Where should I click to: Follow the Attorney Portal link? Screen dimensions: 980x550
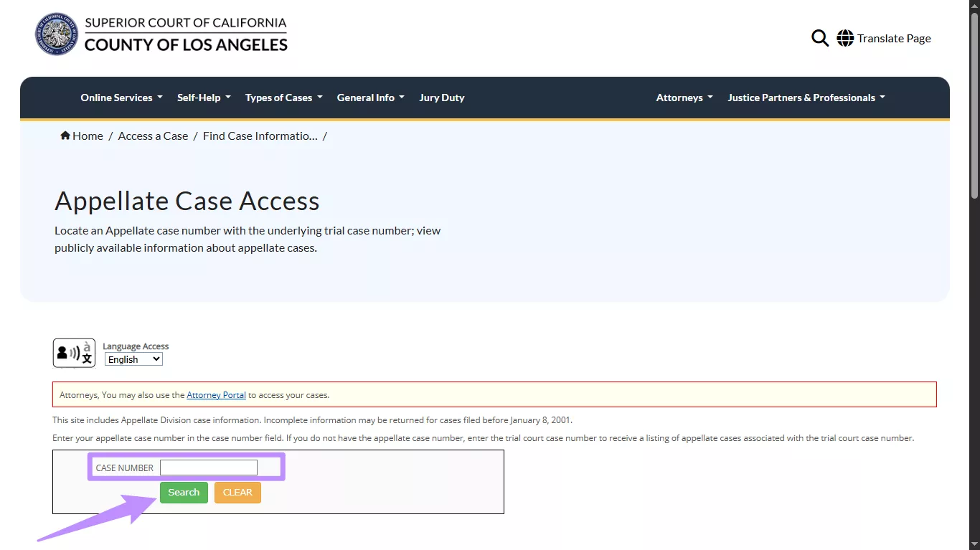(x=216, y=395)
